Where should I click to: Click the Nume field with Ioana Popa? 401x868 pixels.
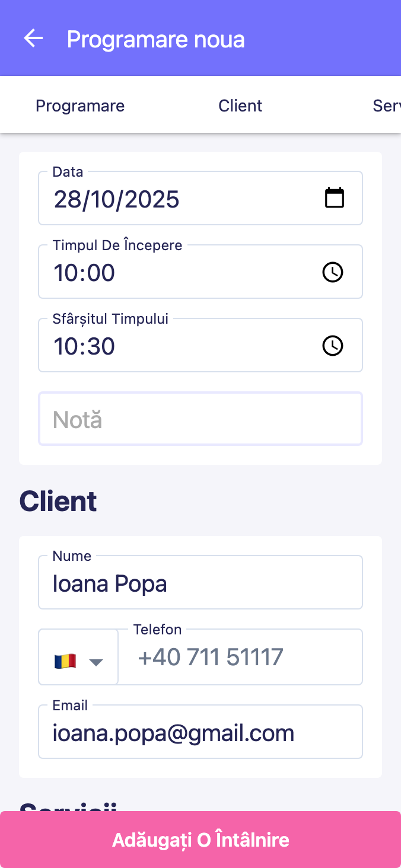[x=200, y=583]
